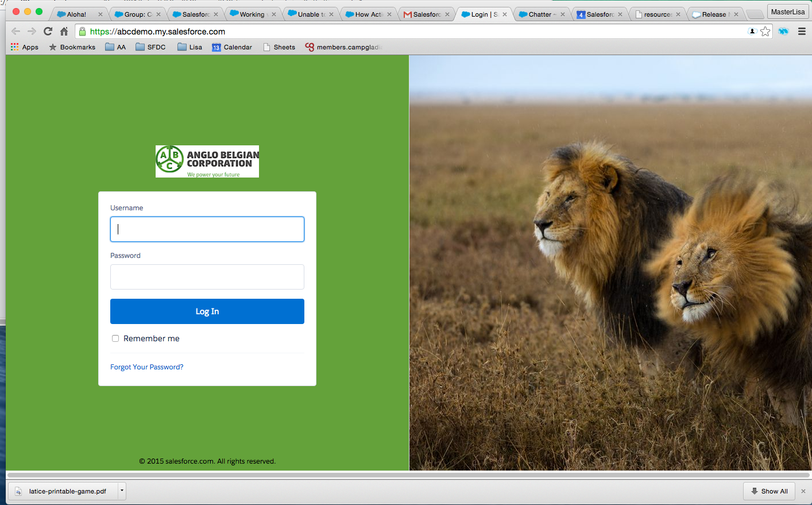812x505 pixels.
Task: Reload the Salesforce login page
Action: [x=48, y=32]
